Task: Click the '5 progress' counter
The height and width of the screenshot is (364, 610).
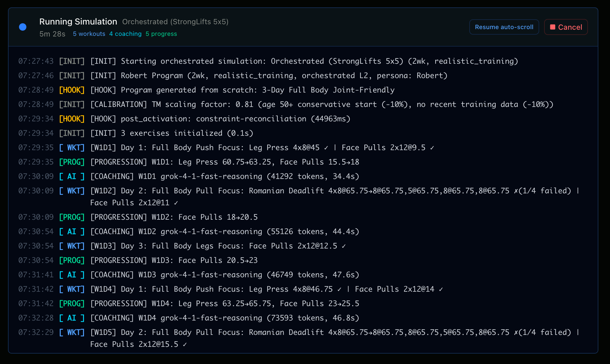Action: tap(161, 34)
